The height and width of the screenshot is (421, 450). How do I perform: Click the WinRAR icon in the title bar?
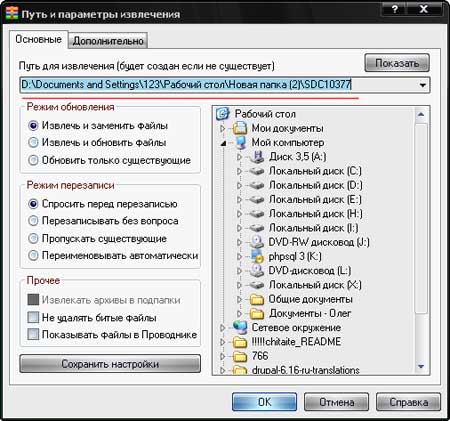click(12, 14)
